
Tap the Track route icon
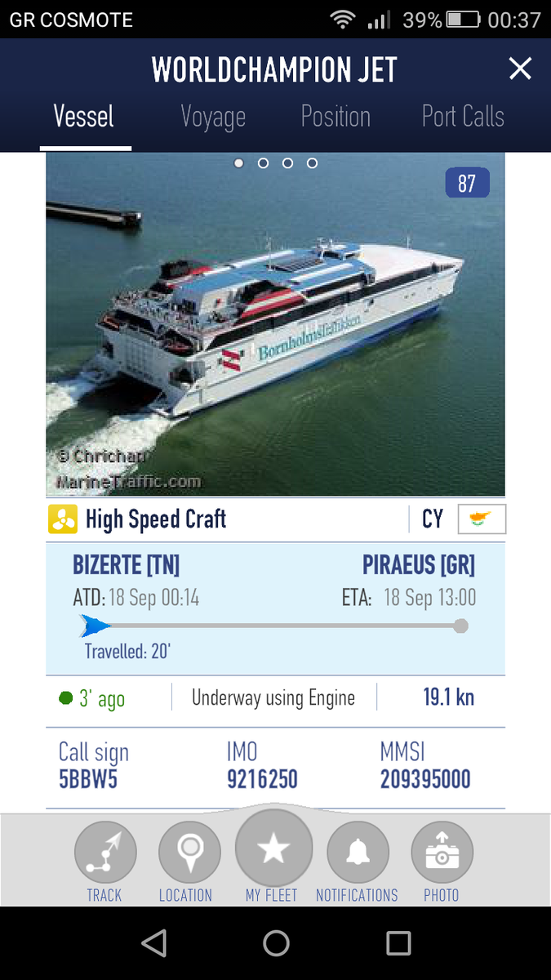coord(104,853)
